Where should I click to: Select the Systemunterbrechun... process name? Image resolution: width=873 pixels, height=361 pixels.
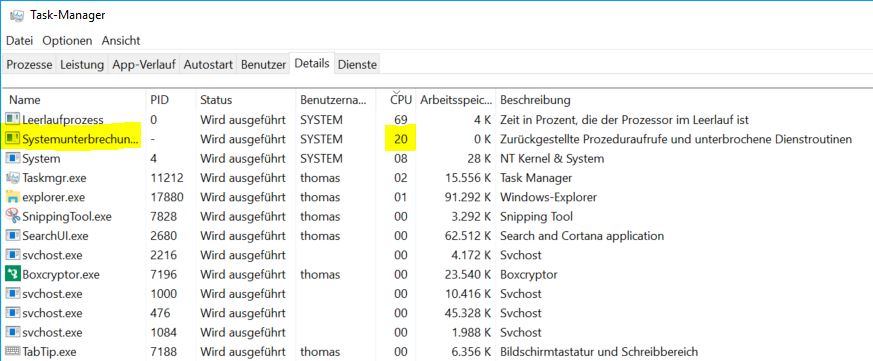click(81, 139)
